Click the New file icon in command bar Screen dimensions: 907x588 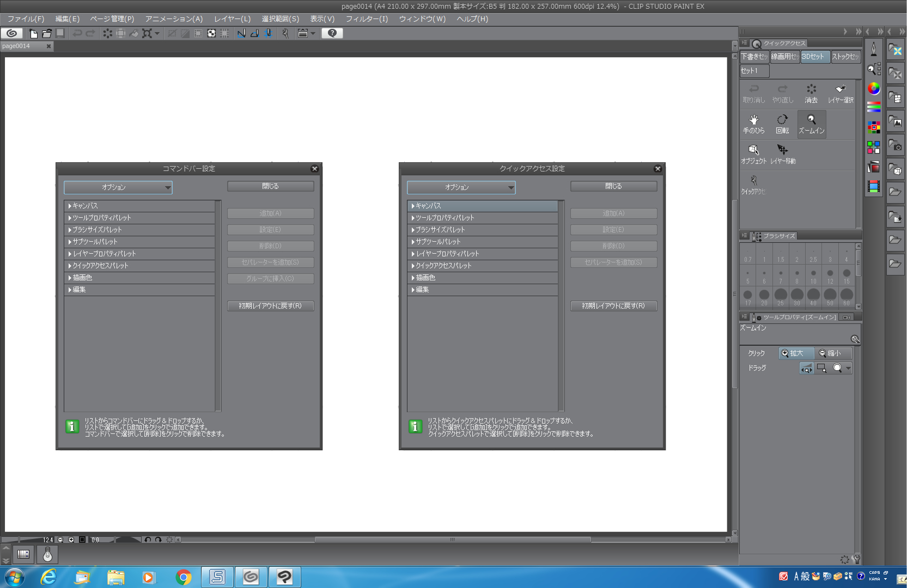click(33, 33)
